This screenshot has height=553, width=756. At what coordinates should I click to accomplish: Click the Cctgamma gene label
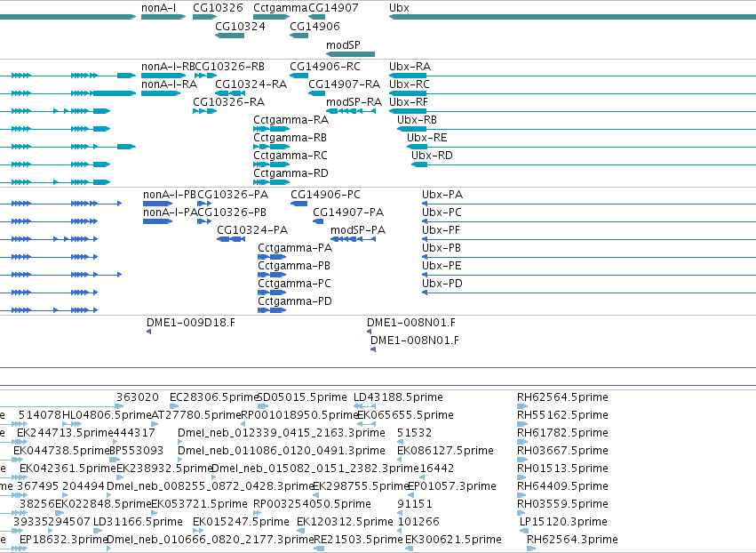[x=280, y=8]
